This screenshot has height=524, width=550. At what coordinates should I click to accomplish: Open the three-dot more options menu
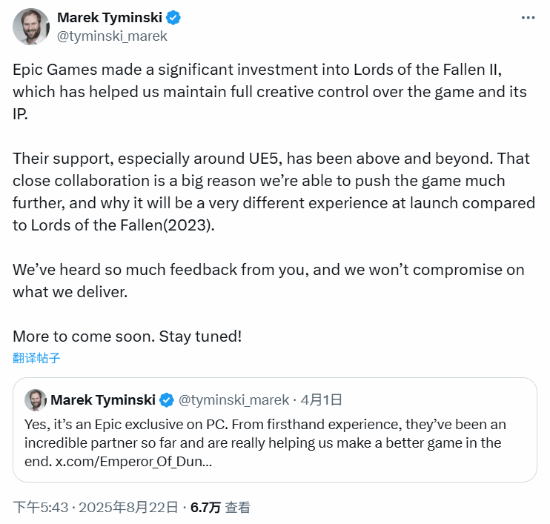click(528, 18)
